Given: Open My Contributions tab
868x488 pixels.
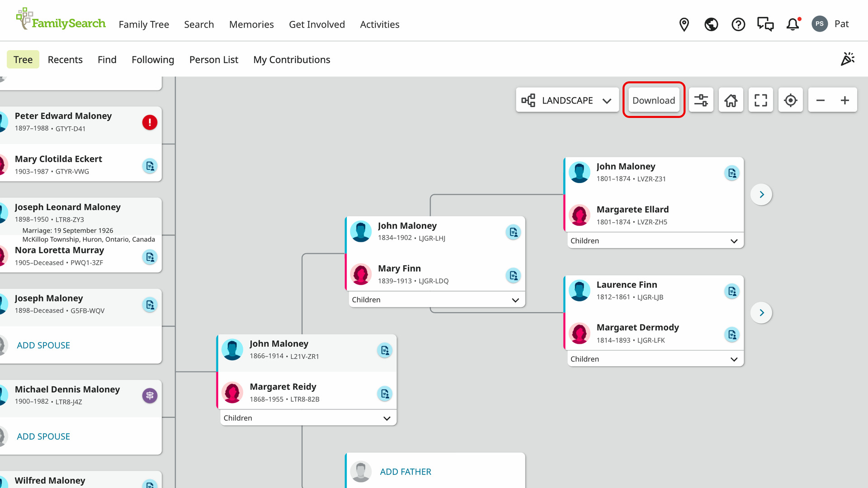Looking at the screenshot, I should pyautogui.click(x=292, y=60).
